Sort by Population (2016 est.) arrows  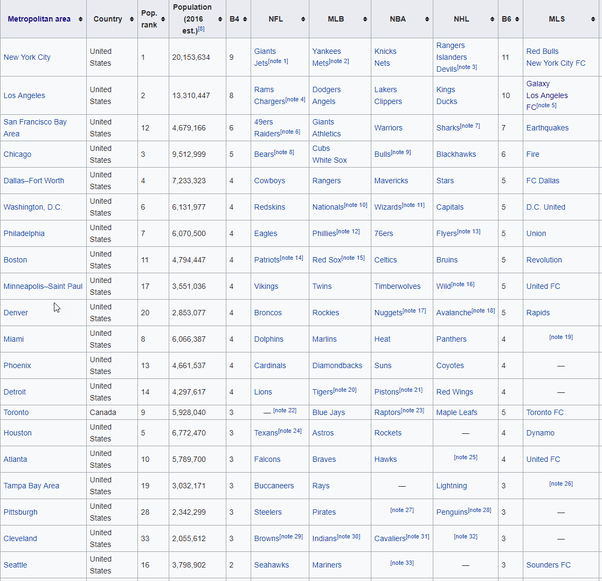220,19
